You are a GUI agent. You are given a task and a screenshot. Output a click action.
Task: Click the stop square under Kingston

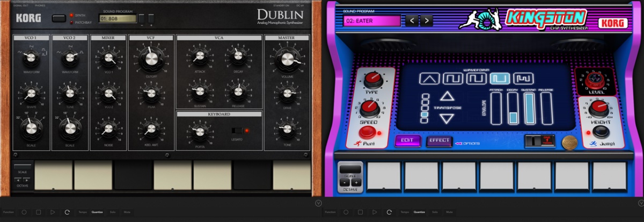click(360, 212)
